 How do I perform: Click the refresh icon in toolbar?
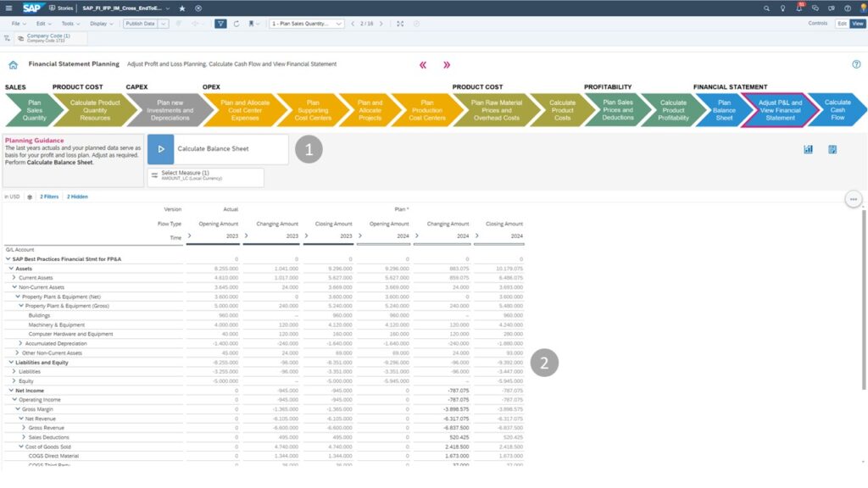[x=236, y=24]
